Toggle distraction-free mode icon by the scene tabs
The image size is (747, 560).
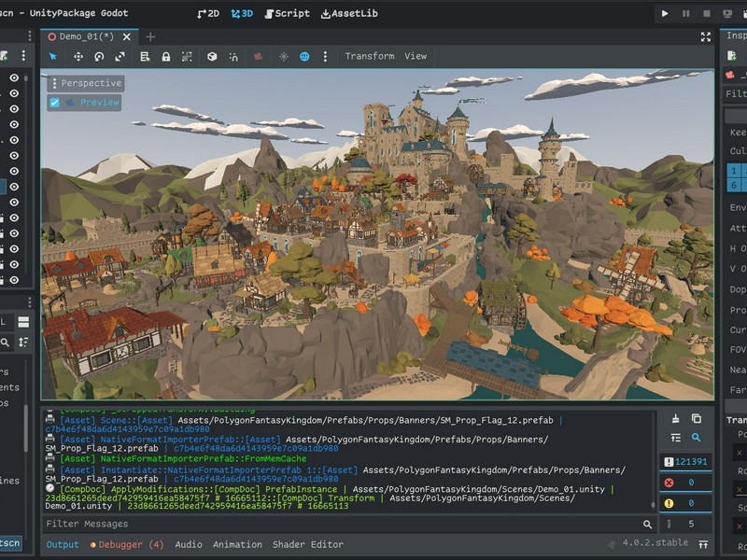[706, 36]
